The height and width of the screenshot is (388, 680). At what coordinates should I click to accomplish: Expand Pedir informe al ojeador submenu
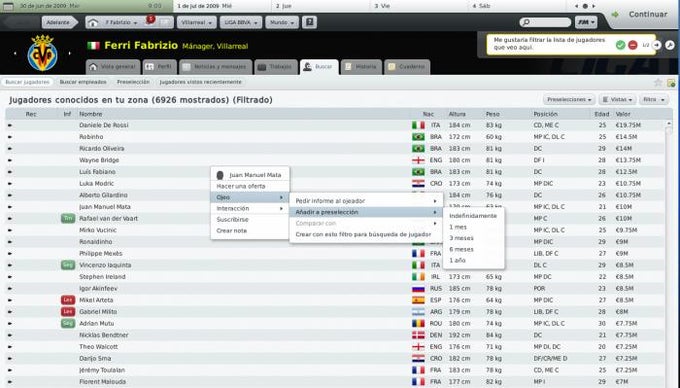(366, 201)
